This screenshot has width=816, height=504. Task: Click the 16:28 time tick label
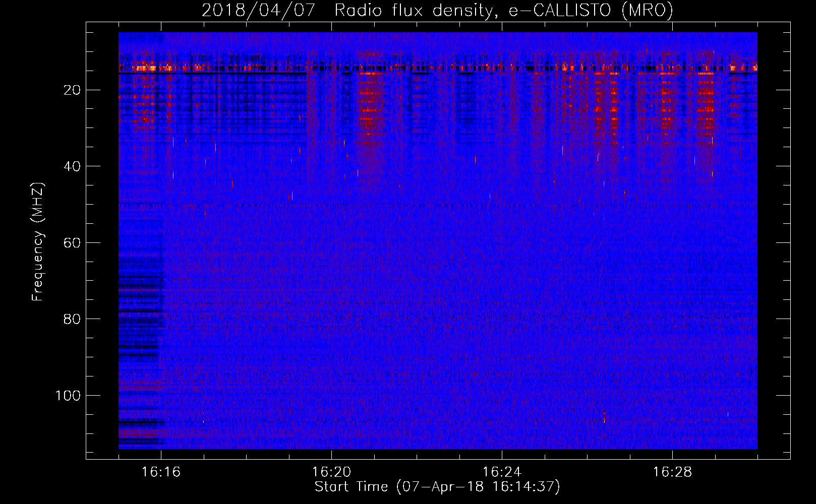[x=672, y=472]
